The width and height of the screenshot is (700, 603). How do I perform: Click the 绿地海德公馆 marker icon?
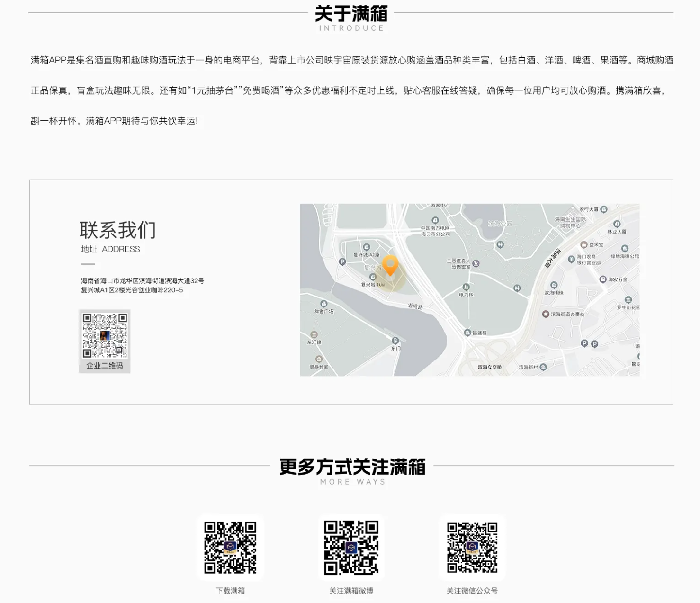tap(625, 249)
